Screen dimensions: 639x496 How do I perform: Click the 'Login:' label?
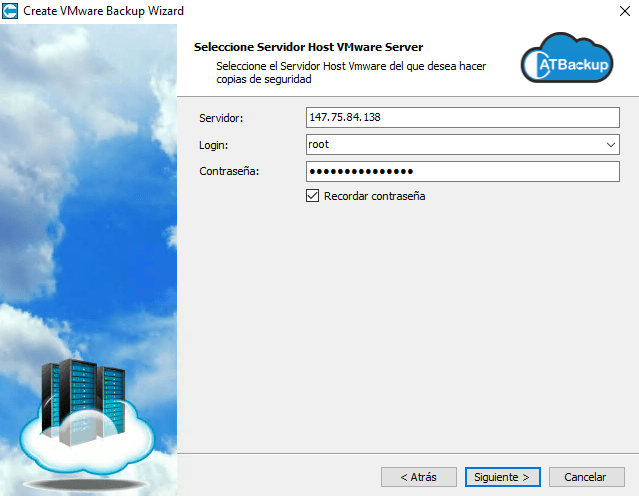214,145
